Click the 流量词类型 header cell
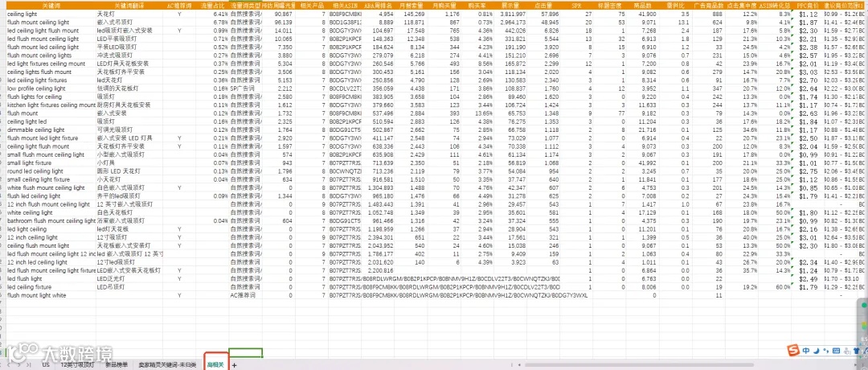Screen dimensions: 868x370 click(245, 5)
